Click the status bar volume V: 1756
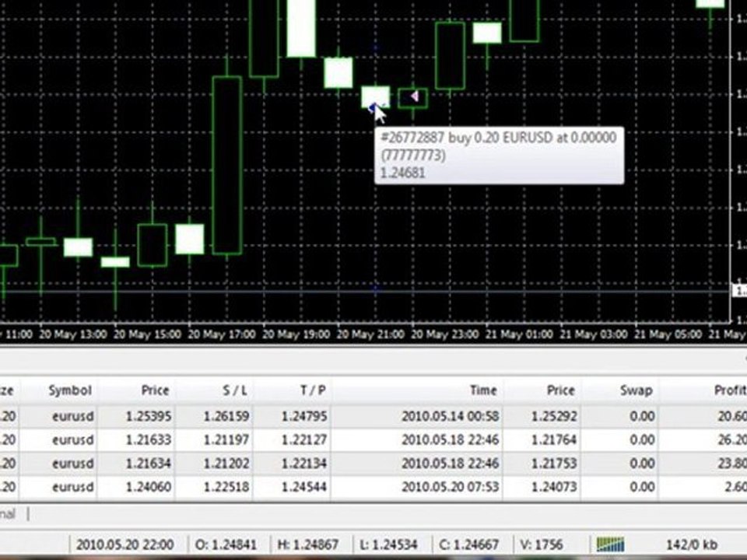The image size is (747, 560). (542, 544)
